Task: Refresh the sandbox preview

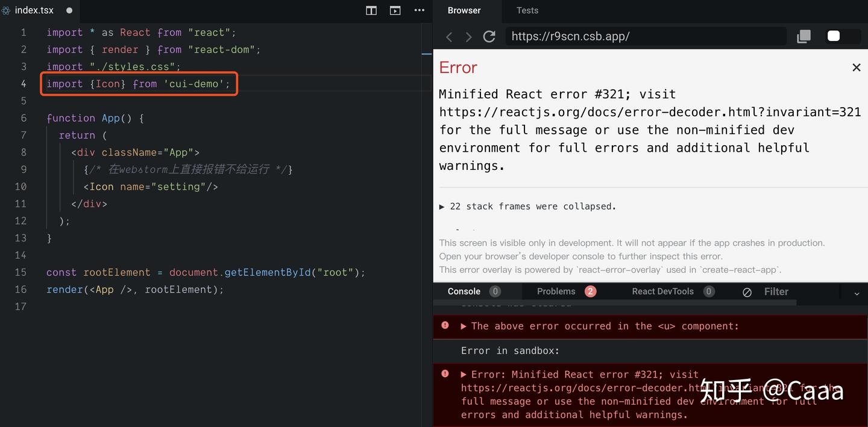Action: point(488,37)
